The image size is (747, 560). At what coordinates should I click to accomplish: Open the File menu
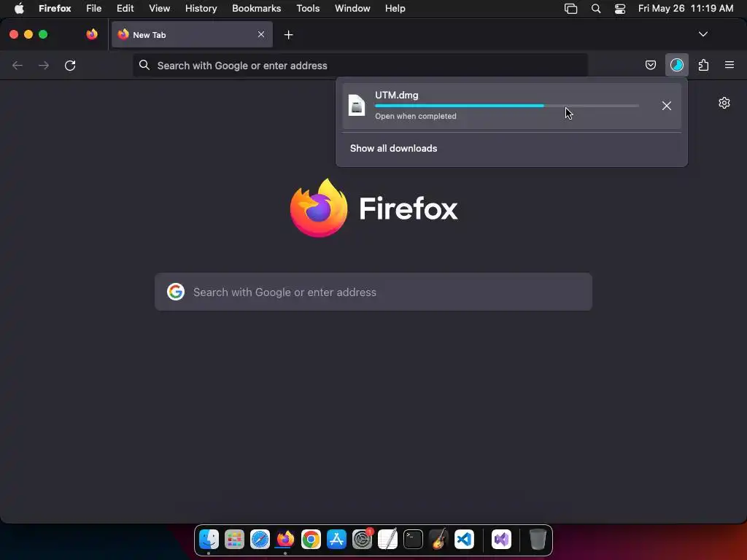tap(94, 8)
